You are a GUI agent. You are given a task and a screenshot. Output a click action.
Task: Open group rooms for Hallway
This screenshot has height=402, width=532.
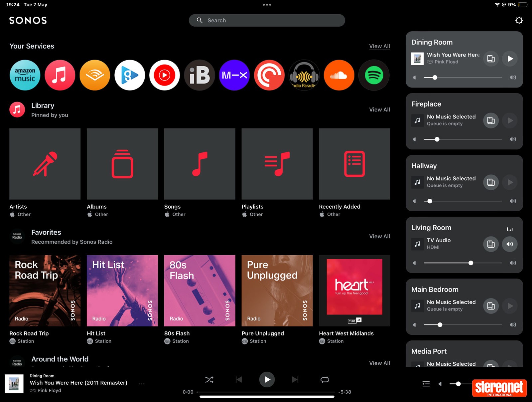click(x=491, y=182)
